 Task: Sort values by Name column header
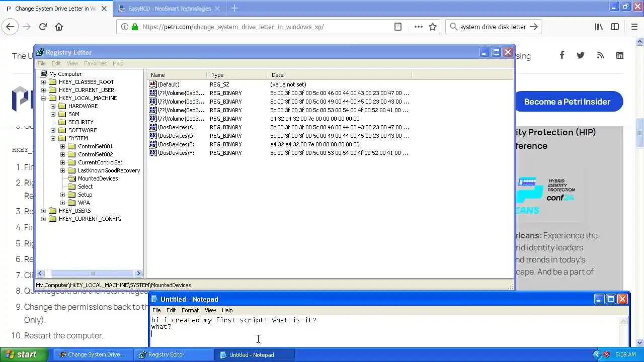[x=177, y=75]
